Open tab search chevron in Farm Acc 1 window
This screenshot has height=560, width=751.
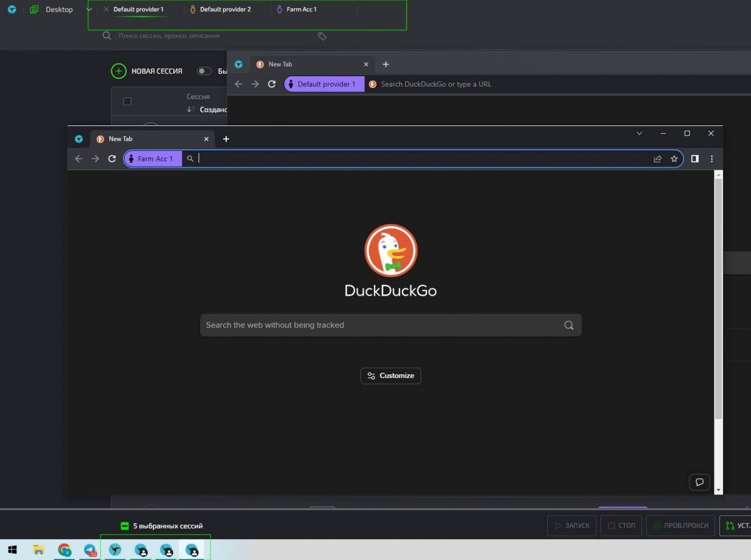[x=639, y=133]
